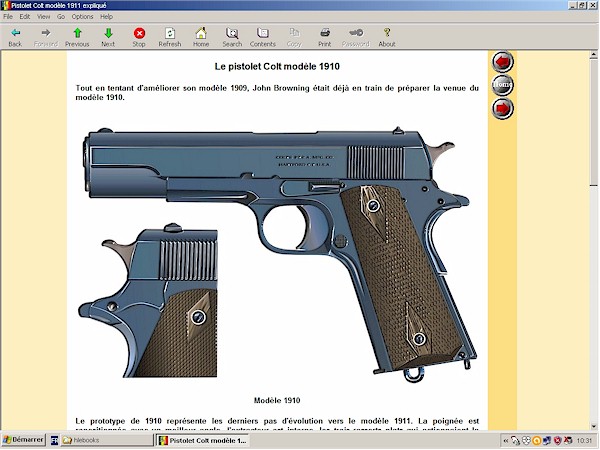This screenshot has width=600, height=450.
Task: Open the File menu
Action: pyautogui.click(x=8, y=16)
